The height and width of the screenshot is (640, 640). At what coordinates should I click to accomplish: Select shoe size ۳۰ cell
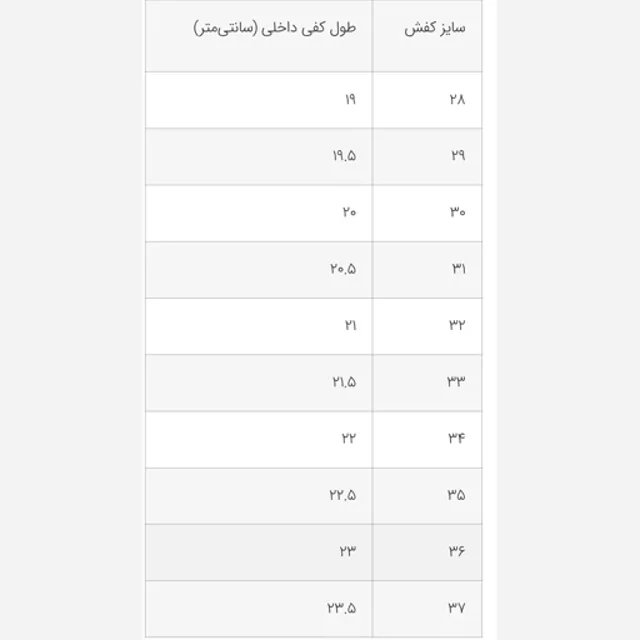coord(427,213)
